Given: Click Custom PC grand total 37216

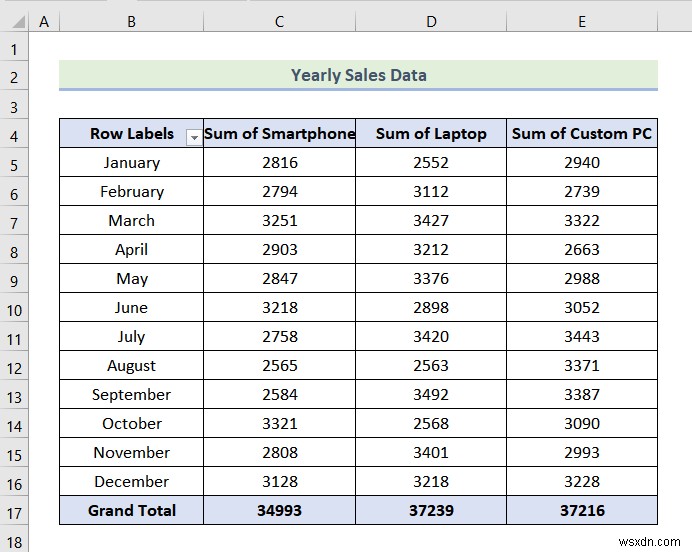Looking at the screenshot, I should pyautogui.click(x=582, y=510).
